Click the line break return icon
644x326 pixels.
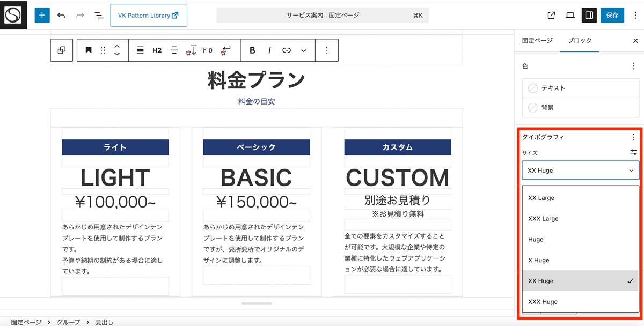[x=226, y=50]
